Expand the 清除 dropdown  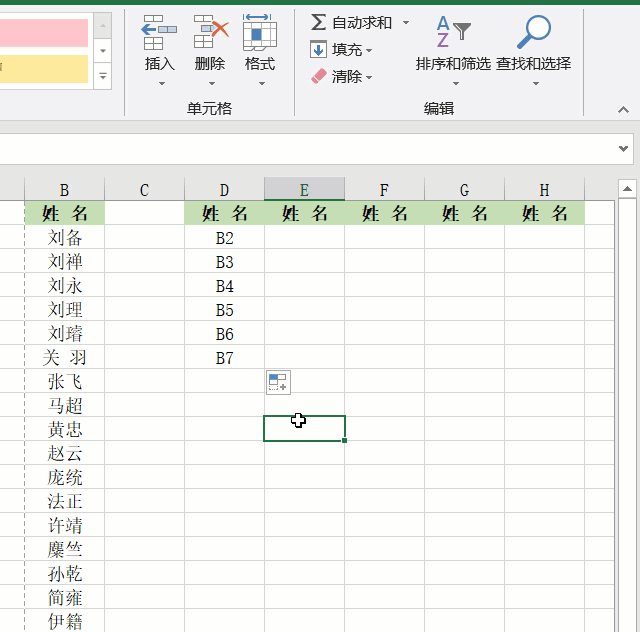(369, 77)
